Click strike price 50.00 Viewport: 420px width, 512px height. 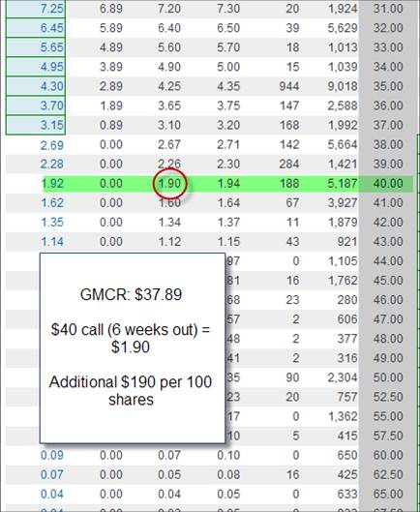tap(388, 377)
